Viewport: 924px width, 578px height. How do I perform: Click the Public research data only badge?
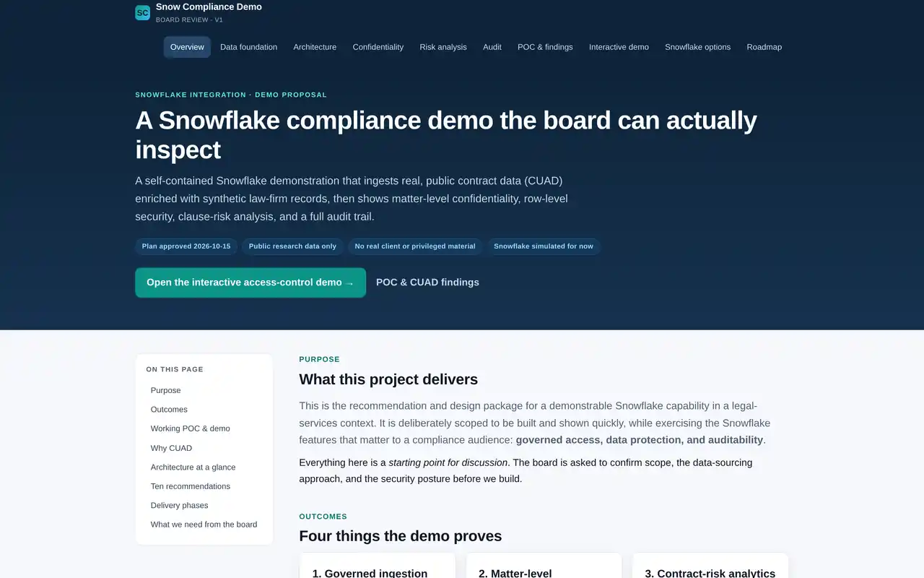(x=292, y=246)
